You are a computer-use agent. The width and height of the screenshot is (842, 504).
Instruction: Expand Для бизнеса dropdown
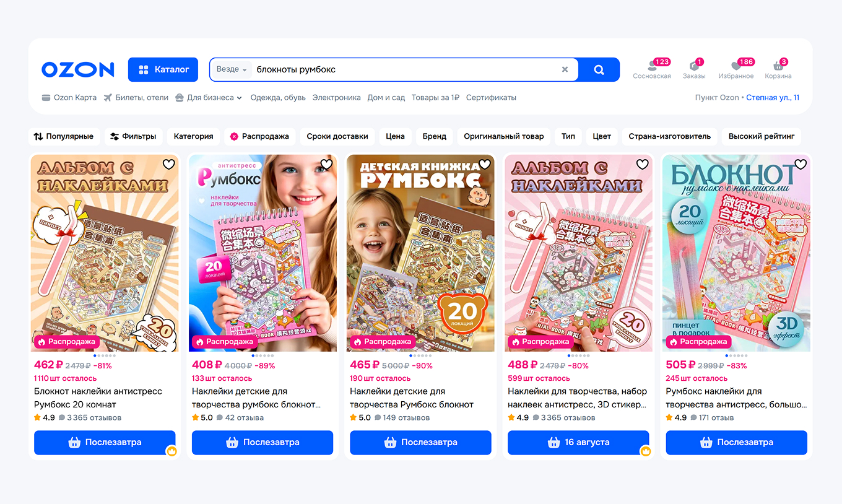(209, 97)
